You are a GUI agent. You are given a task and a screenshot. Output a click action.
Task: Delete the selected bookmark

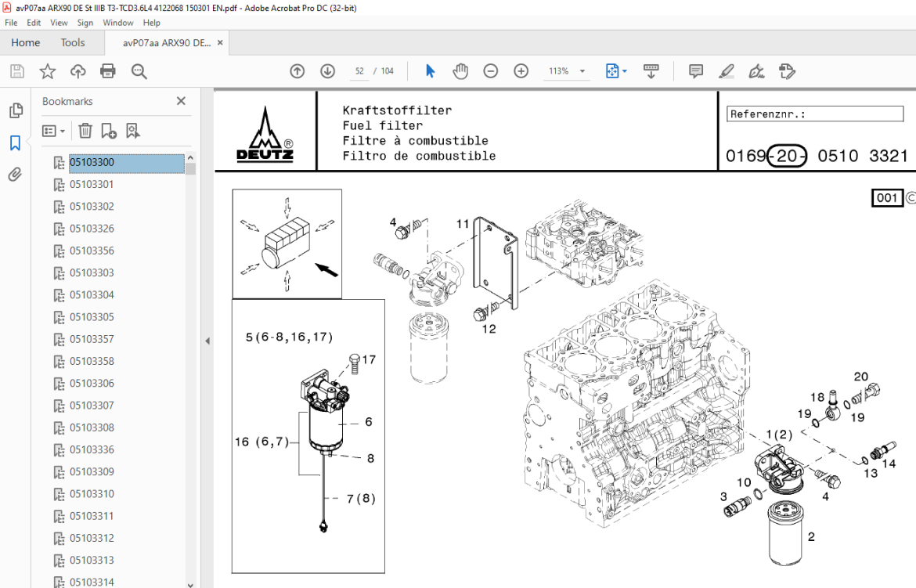85,131
